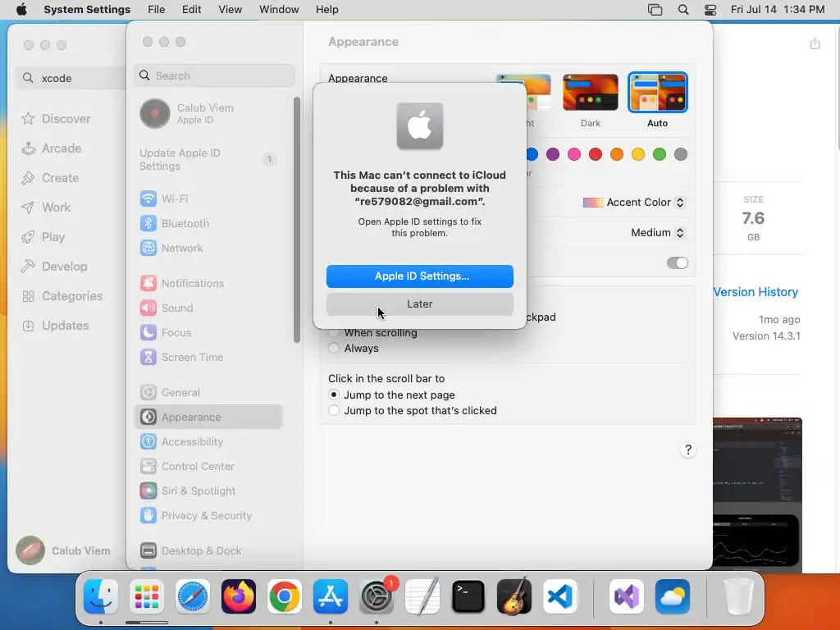Open Updates in App Store sidebar
Screen dimensions: 840x630
[55, 326]
